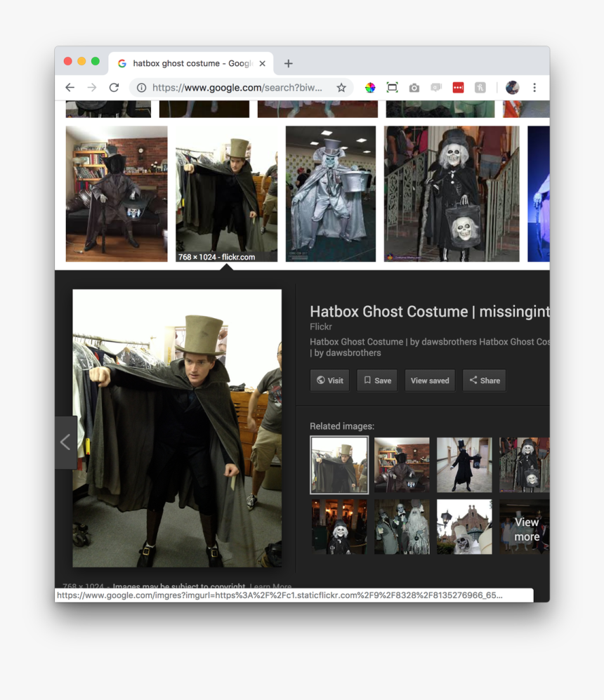Open a new tab with the plus button
Screen dimensions: 604x700
[288, 63]
